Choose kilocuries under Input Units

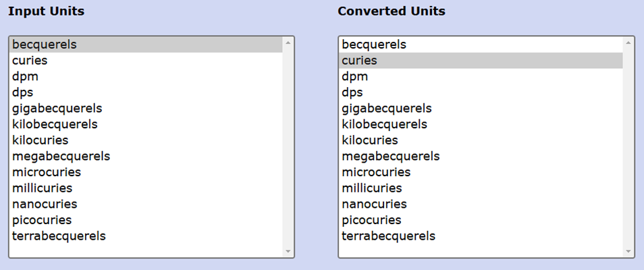point(40,140)
